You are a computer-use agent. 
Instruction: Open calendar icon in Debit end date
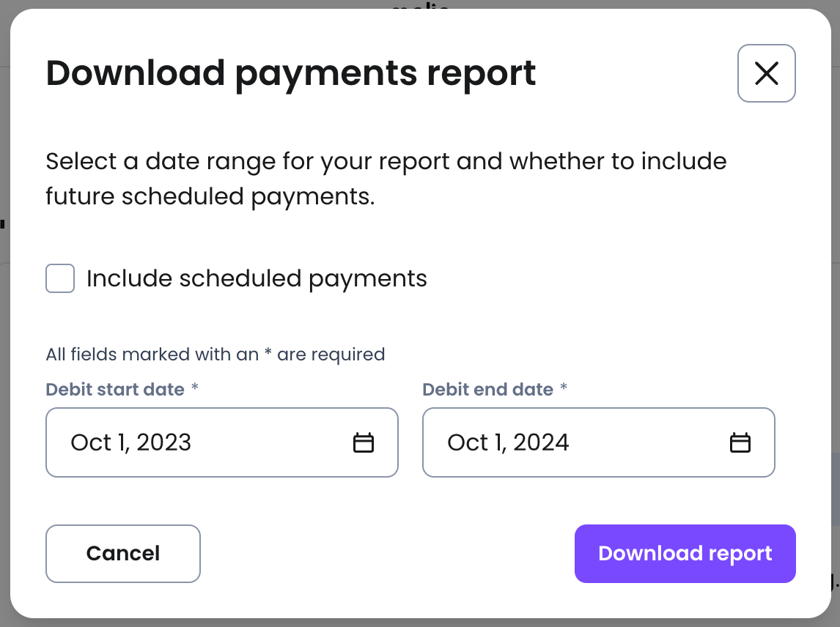740,442
